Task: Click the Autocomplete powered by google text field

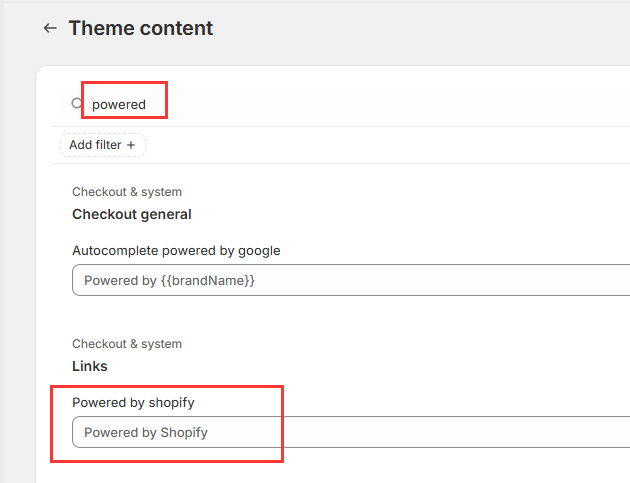Action: tap(350, 281)
